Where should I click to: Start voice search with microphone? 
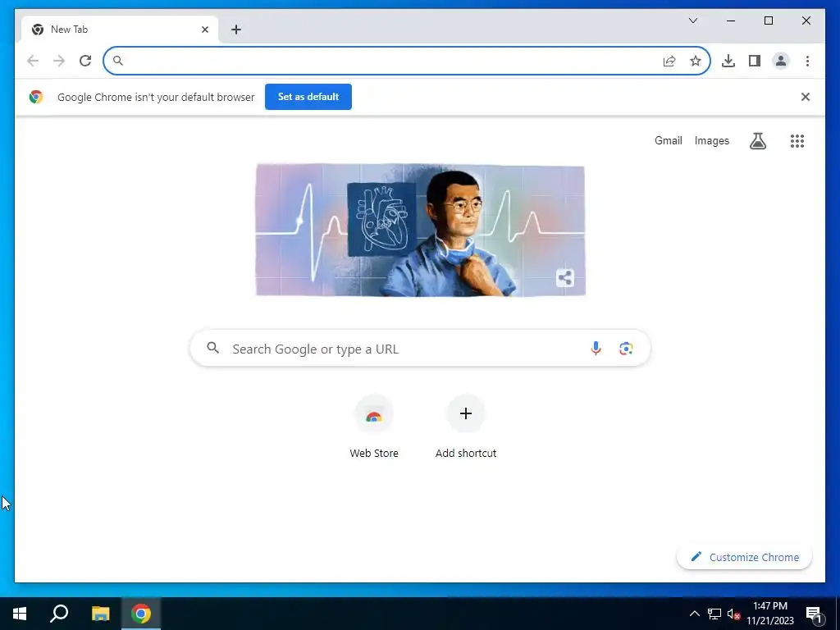(596, 349)
